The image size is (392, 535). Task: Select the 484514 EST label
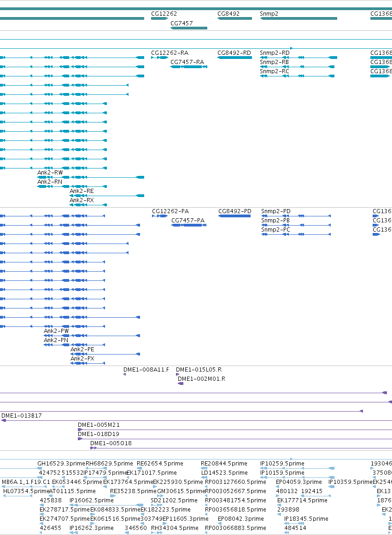(x=295, y=528)
